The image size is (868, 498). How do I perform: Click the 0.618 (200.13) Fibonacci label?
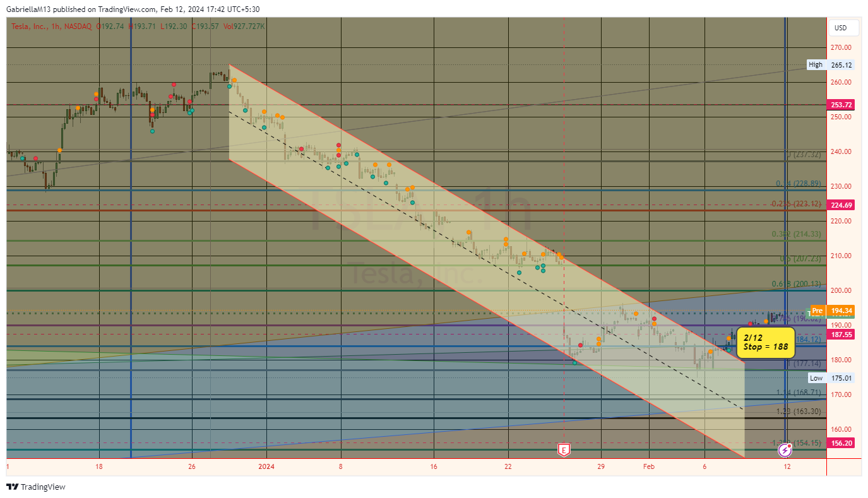[x=797, y=284]
